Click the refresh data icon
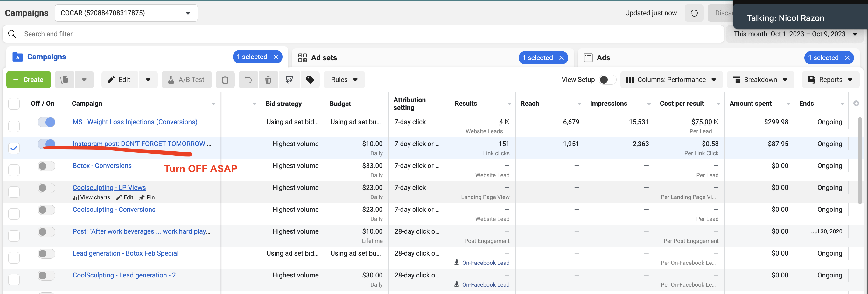Image resolution: width=868 pixels, height=294 pixels. coord(694,13)
